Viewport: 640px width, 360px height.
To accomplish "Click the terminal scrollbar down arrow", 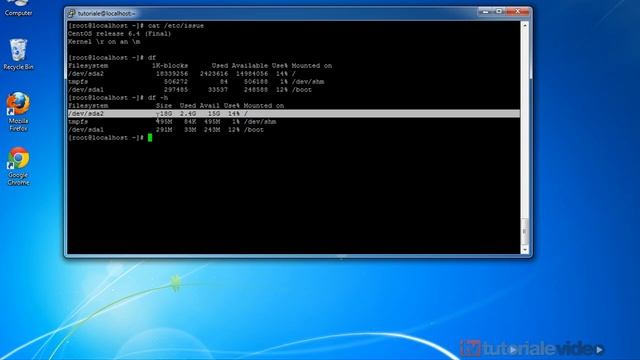I will [525, 249].
